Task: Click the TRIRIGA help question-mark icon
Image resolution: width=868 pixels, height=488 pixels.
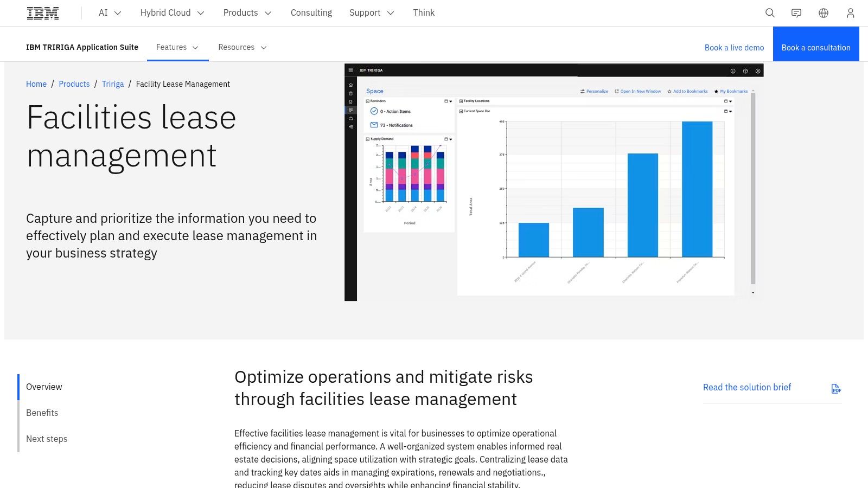Action: point(745,70)
